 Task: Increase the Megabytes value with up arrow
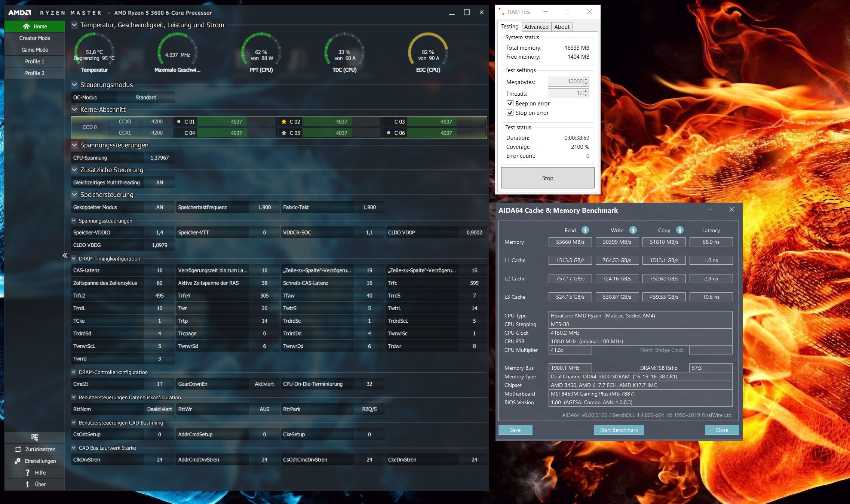586,79
